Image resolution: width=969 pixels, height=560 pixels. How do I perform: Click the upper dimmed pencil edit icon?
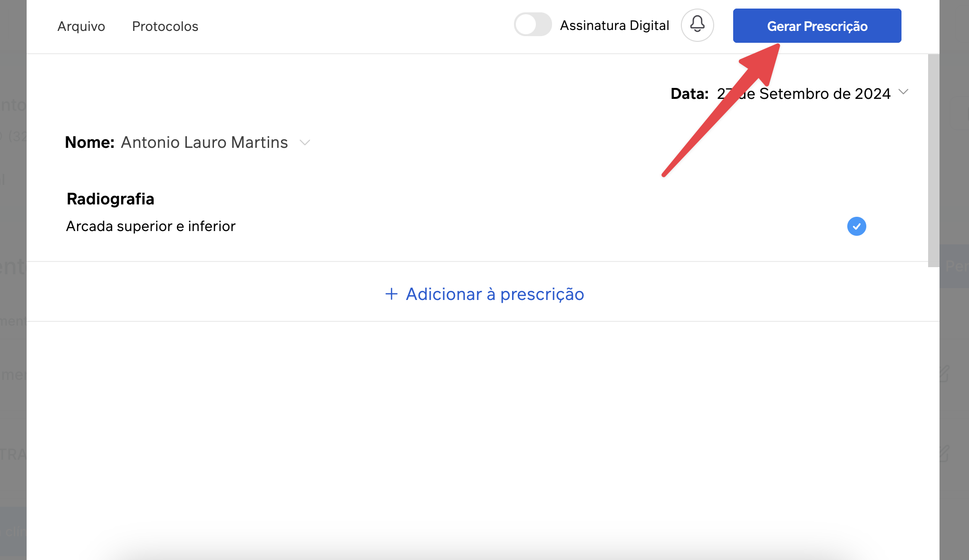pos(944,374)
